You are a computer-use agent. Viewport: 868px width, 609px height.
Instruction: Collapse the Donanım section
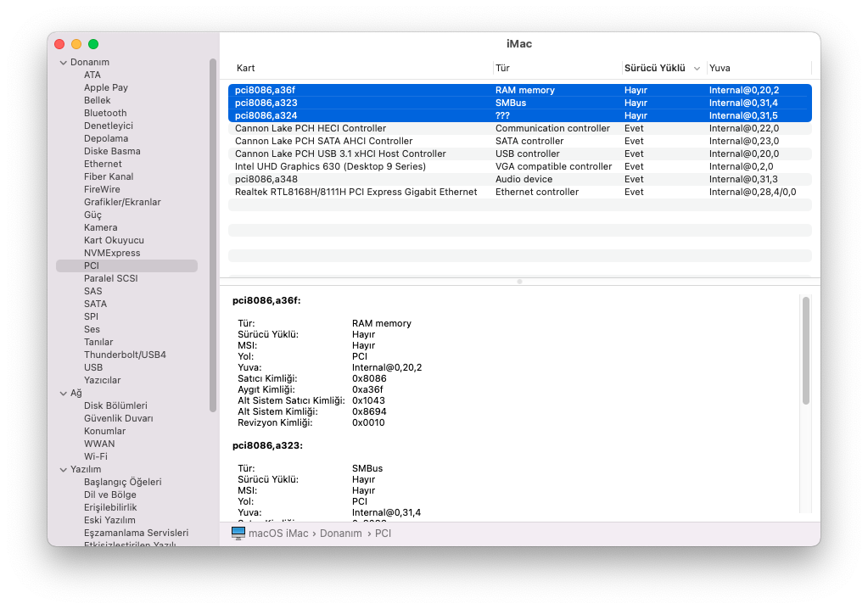[x=63, y=63]
